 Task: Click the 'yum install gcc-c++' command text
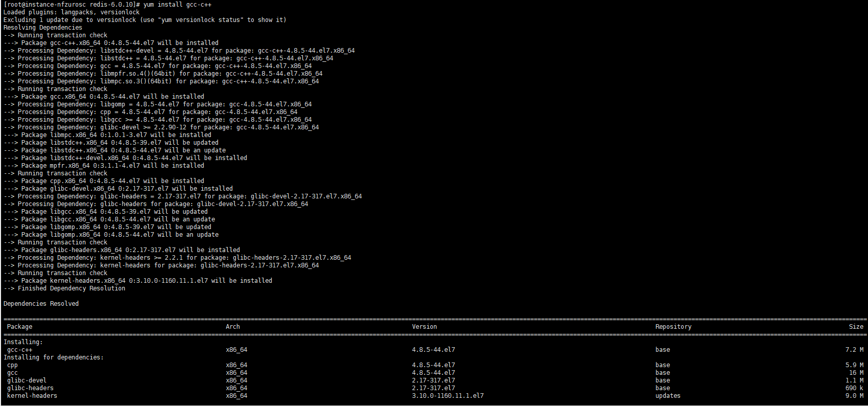point(178,5)
